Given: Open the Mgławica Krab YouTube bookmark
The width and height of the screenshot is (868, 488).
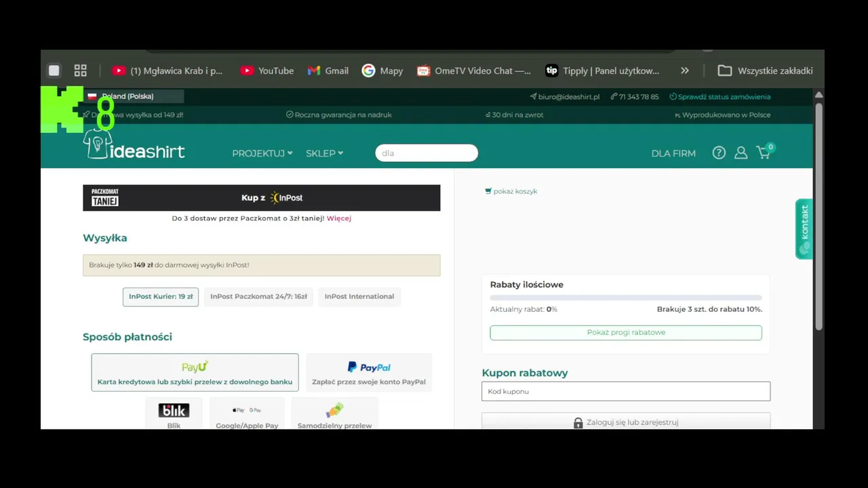Looking at the screenshot, I should 167,70.
